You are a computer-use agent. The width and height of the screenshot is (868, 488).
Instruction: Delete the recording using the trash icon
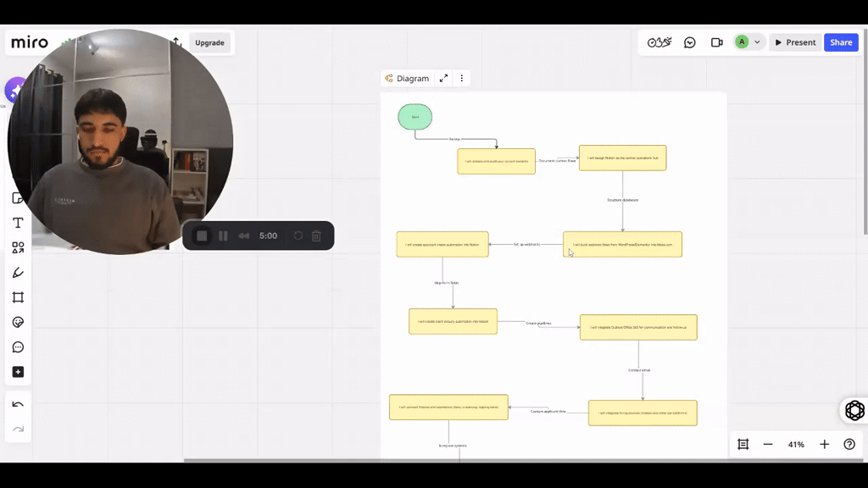pyautogui.click(x=316, y=236)
